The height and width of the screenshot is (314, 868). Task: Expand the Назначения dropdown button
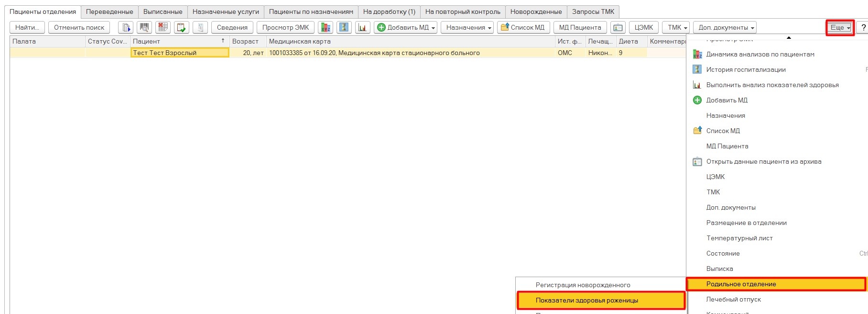468,27
